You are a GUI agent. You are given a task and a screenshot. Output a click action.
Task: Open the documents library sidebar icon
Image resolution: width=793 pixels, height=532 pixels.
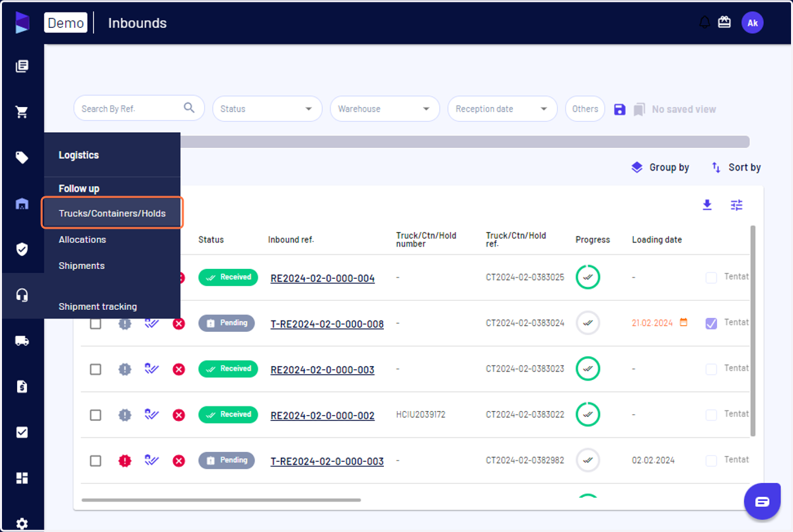22,66
